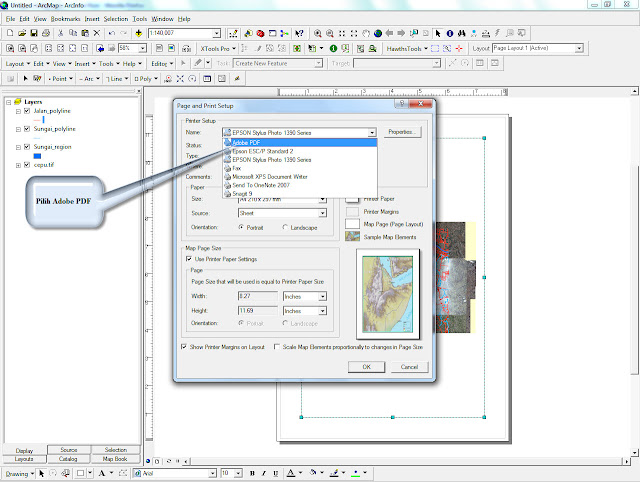Click the Editor toolbar icon beside scale box
The width and height of the screenshot is (640, 482).
(x=233, y=33)
